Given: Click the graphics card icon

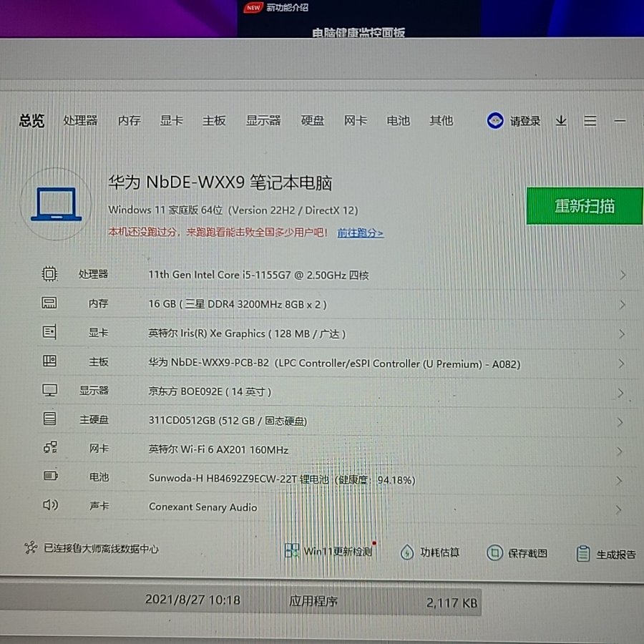Looking at the screenshot, I should click(x=49, y=332).
